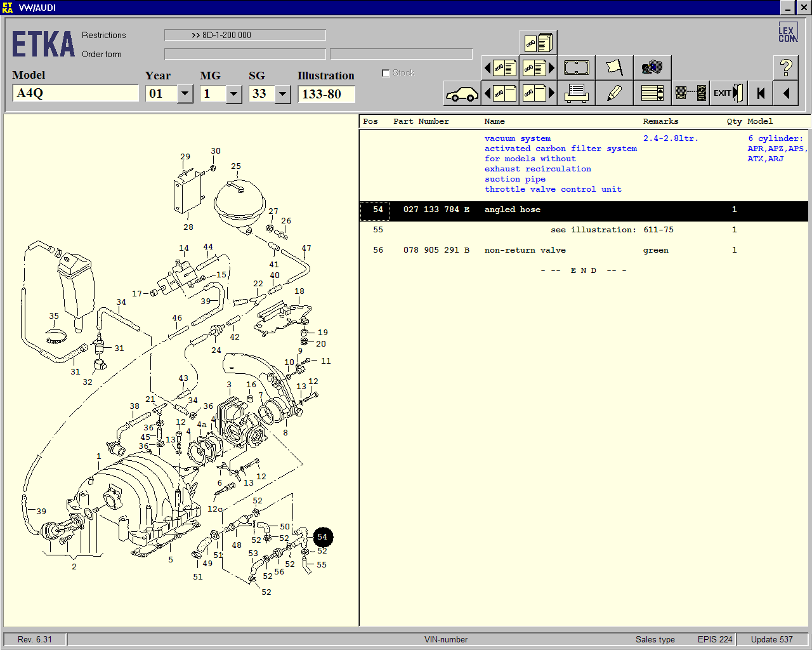
Task: Go to previous illustration with parts list
Action: click(501, 67)
